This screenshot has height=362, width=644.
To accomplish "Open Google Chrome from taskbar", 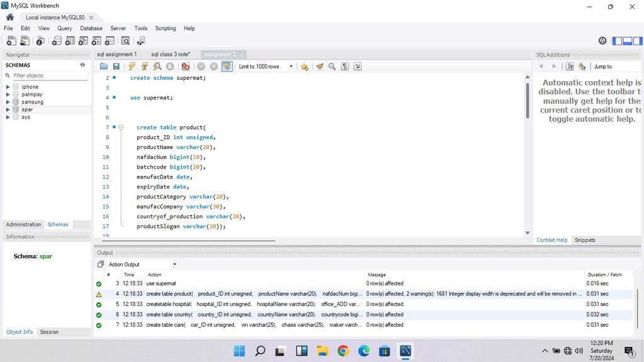I will click(x=343, y=351).
